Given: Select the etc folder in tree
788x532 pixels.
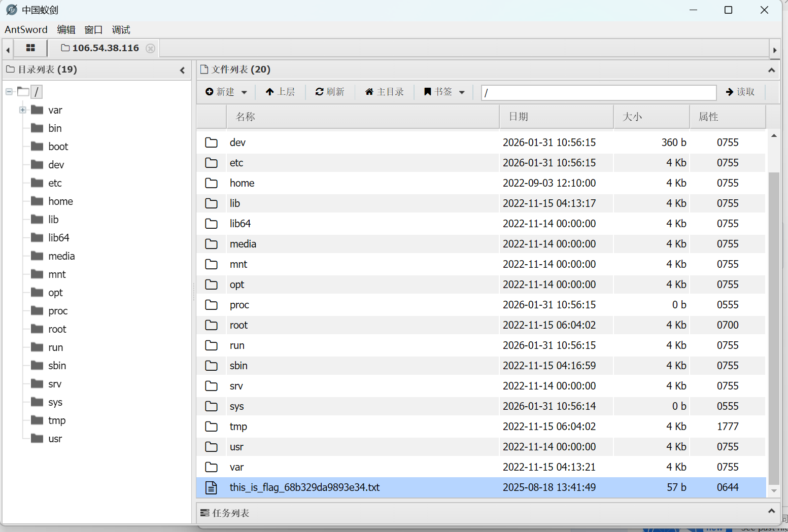Looking at the screenshot, I should pyautogui.click(x=55, y=183).
